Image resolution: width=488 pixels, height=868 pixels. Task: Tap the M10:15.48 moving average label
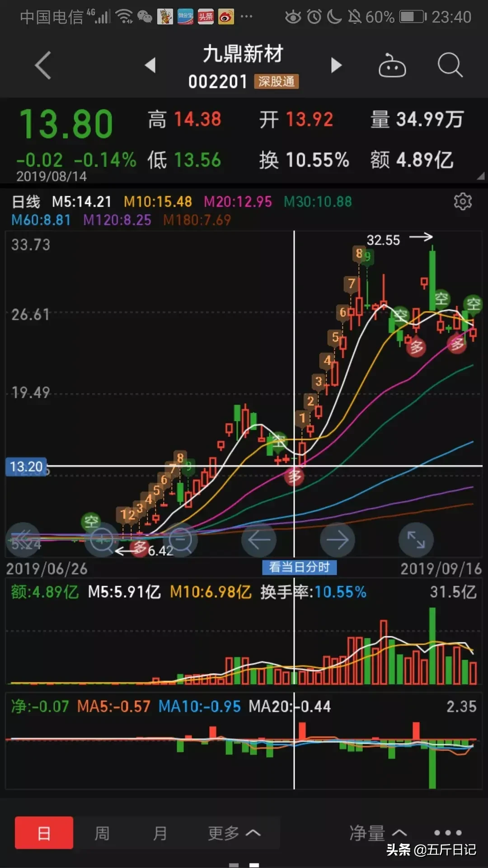158,202
